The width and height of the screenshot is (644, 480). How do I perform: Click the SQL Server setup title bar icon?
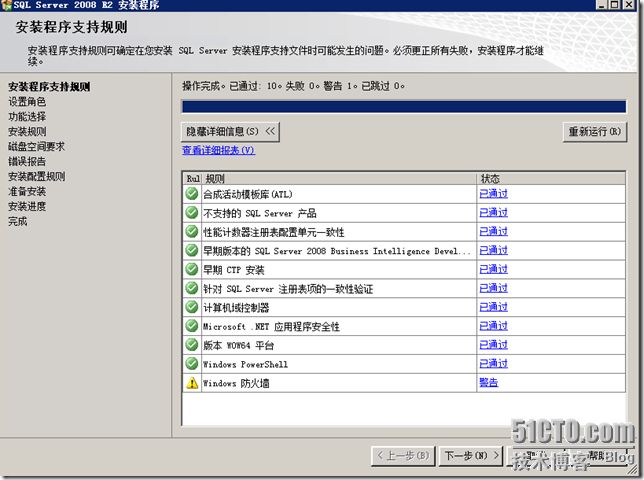point(6,5)
